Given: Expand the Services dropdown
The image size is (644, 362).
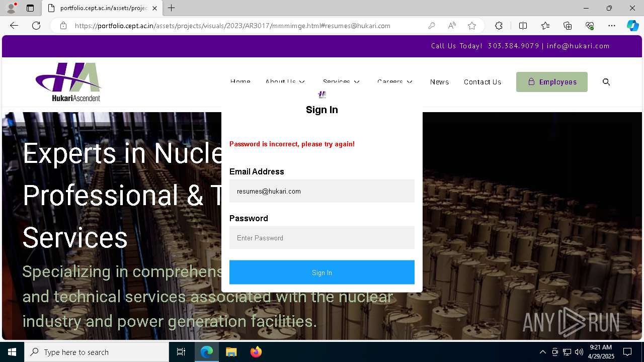Looking at the screenshot, I should point(342,82).
